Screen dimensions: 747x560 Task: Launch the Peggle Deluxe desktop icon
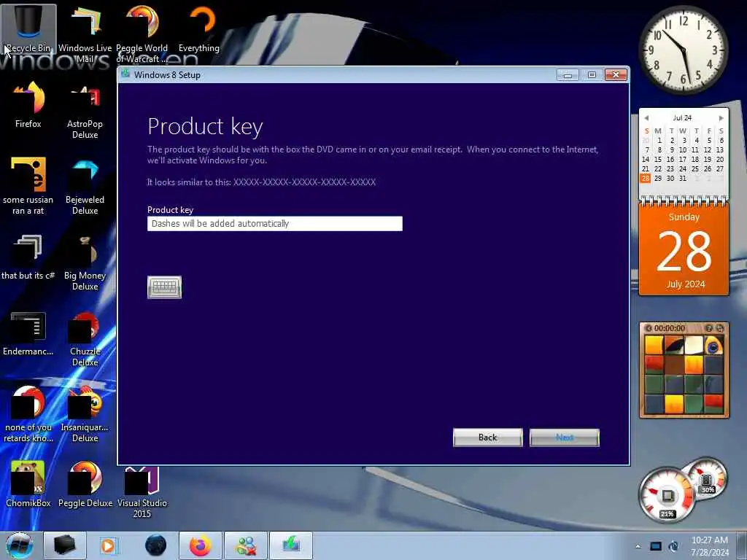coord(85,483)
